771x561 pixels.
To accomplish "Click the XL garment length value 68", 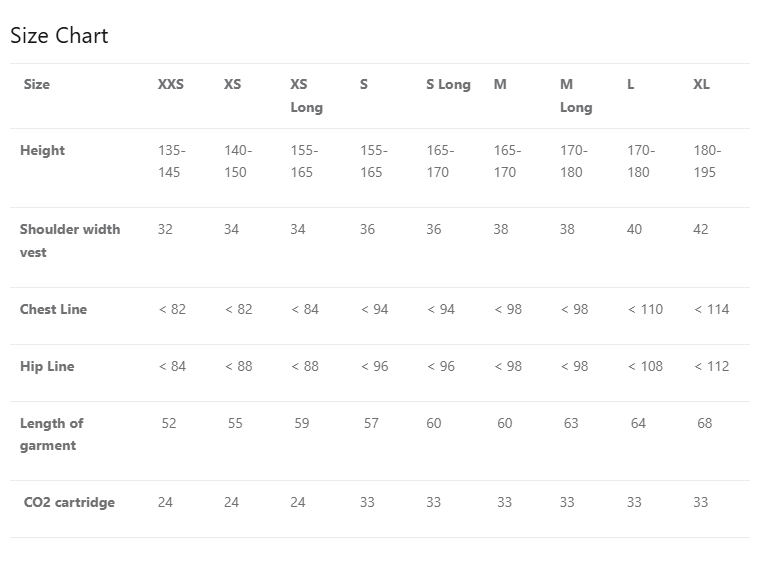I will click(704, 424).
